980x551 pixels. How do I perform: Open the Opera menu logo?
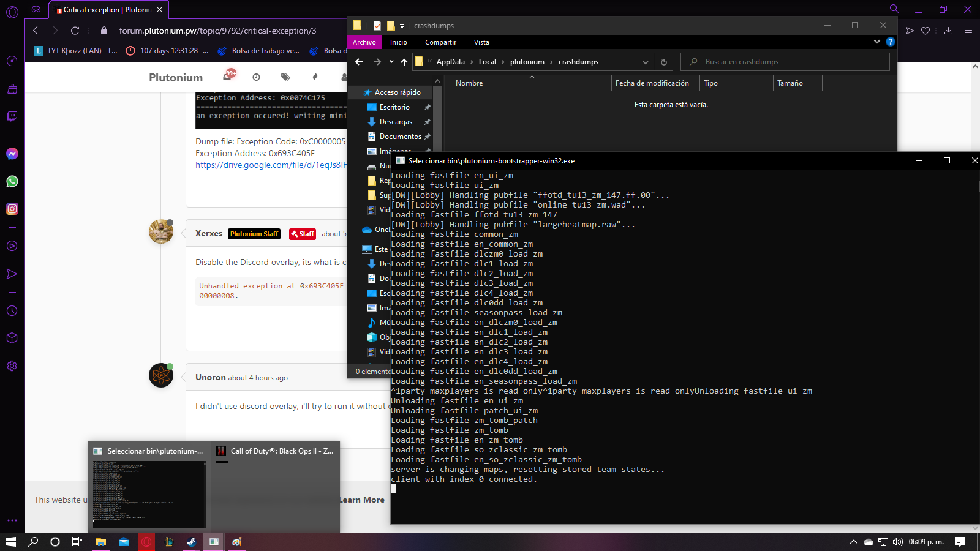(x=12, y=12)
